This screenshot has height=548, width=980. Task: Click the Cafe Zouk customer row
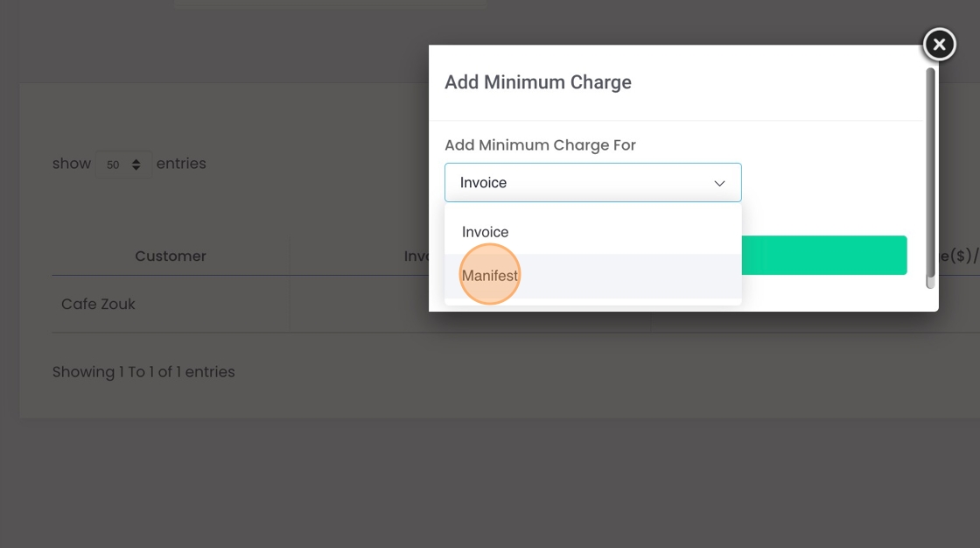click(x=98, y=304)
